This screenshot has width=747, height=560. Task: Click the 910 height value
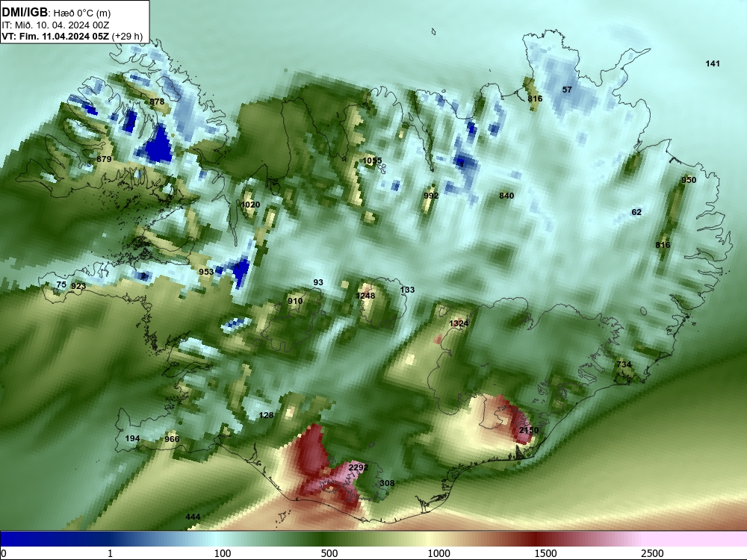[x=295, y=301]
